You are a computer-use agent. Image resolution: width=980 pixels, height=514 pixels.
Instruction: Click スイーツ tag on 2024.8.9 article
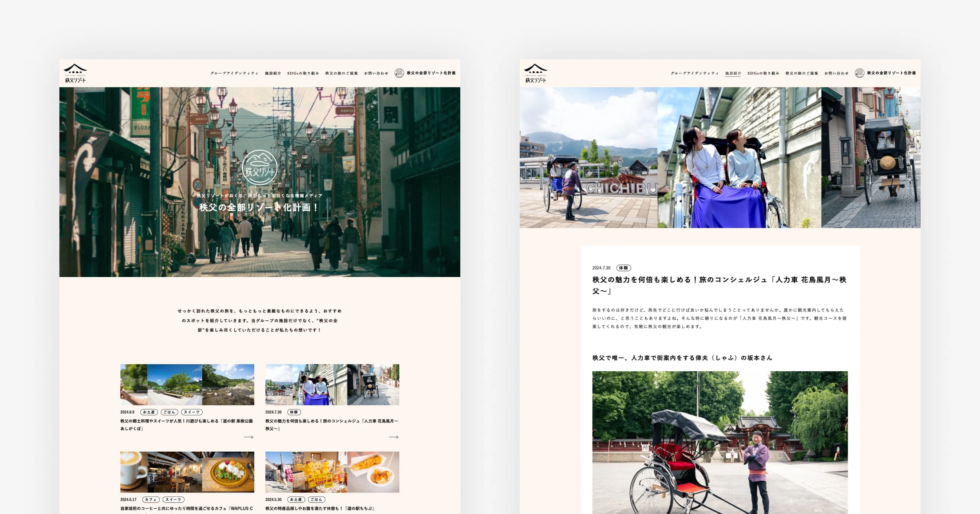click(192, 412)
